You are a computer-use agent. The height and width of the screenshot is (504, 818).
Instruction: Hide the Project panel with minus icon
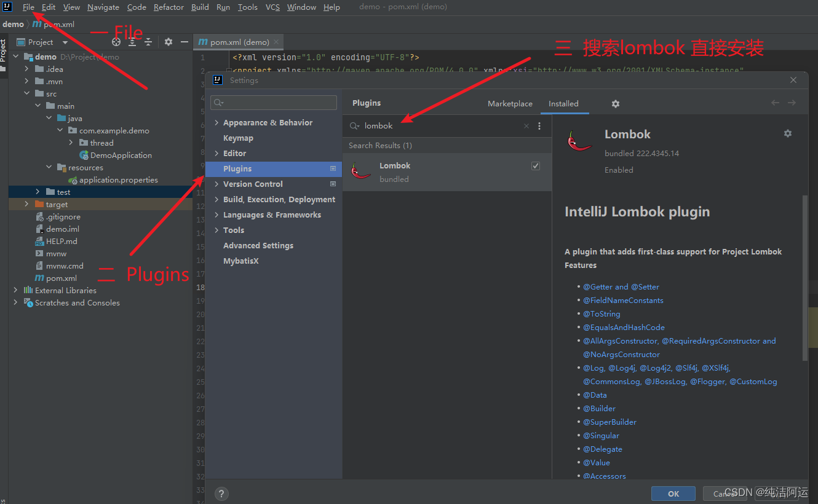[184, 42]
